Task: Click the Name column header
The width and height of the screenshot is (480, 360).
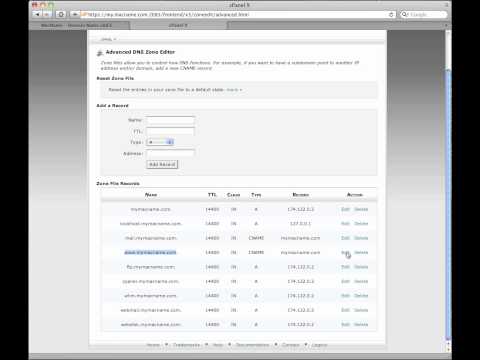Action: coord(151,195)
